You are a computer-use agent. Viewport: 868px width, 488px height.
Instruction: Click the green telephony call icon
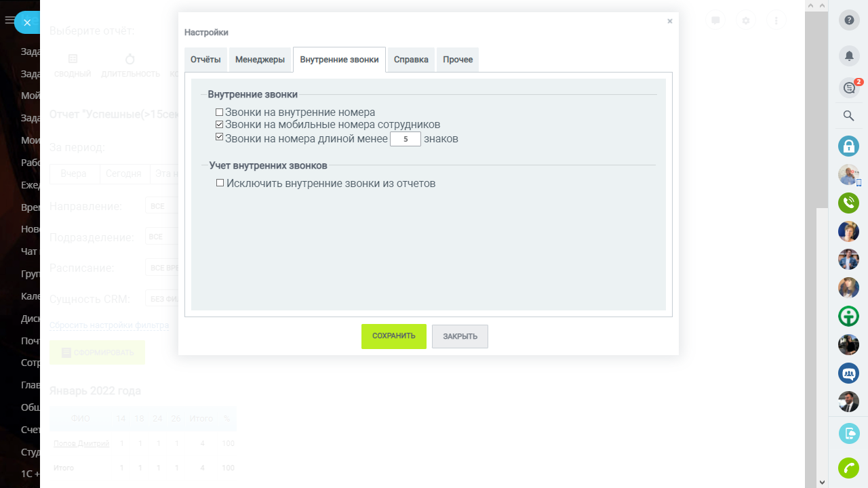tap(848, 203)
